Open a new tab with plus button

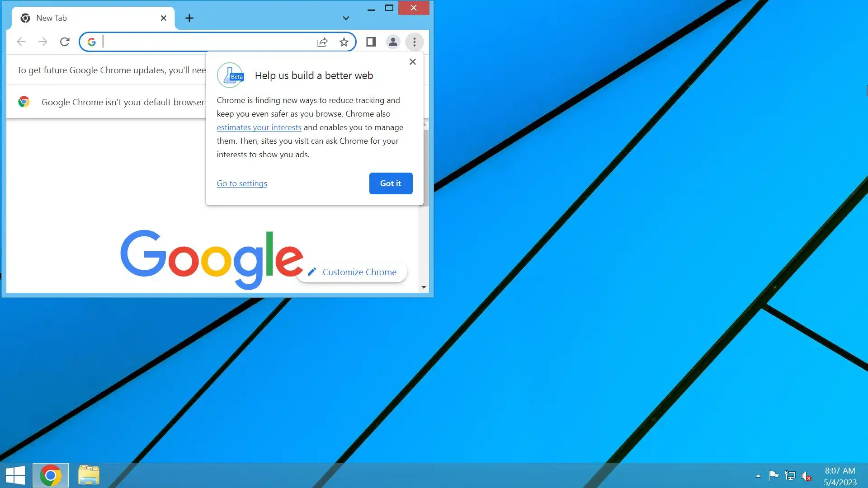pos(189,18)
